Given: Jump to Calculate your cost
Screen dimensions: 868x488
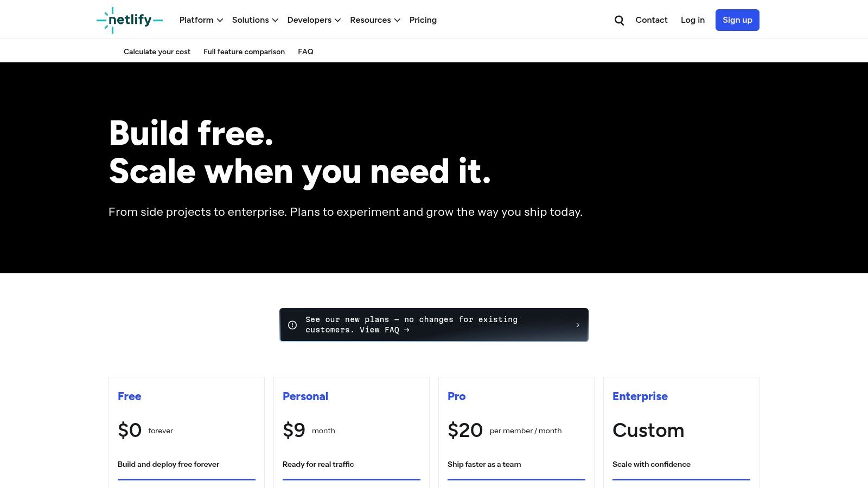Looking at the screenshot, I should pyautogui.click(x=157, y=52).
